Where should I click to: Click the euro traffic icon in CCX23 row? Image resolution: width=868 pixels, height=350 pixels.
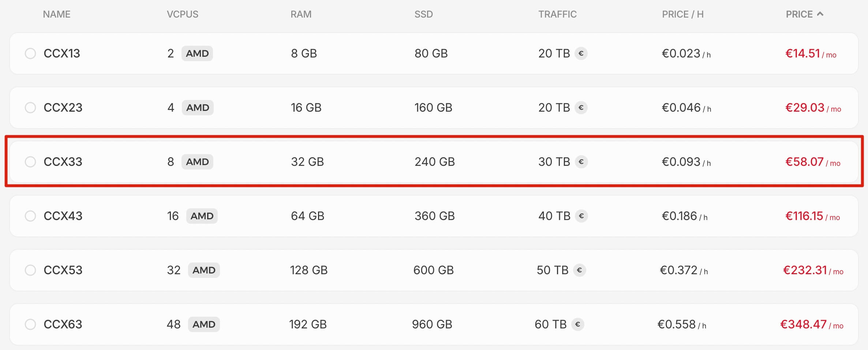(x=581, y=108)
